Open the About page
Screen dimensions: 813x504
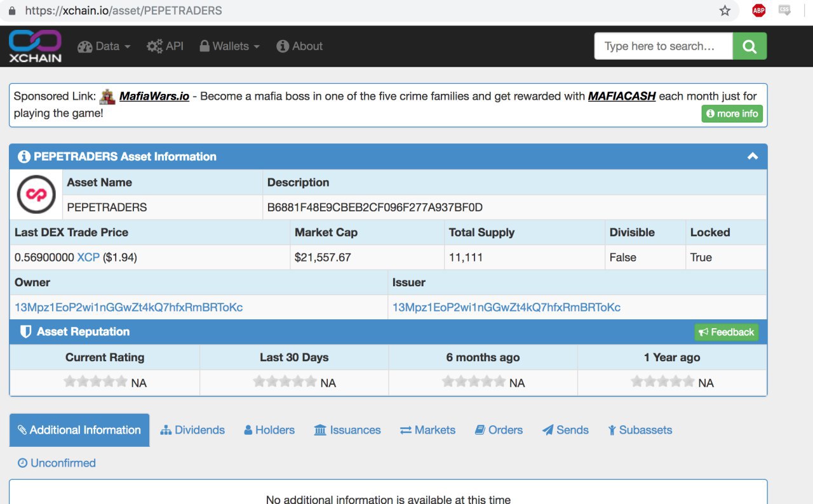click(x=300, y=46)
